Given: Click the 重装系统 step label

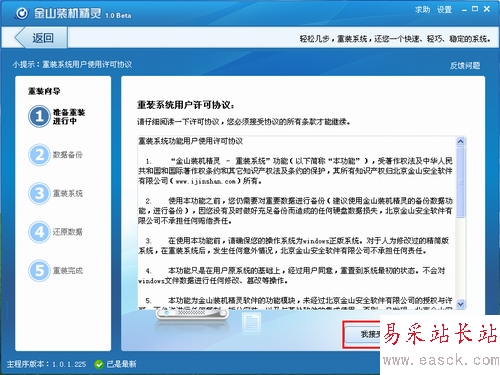Looking at the screenshot, I should 68,193.
